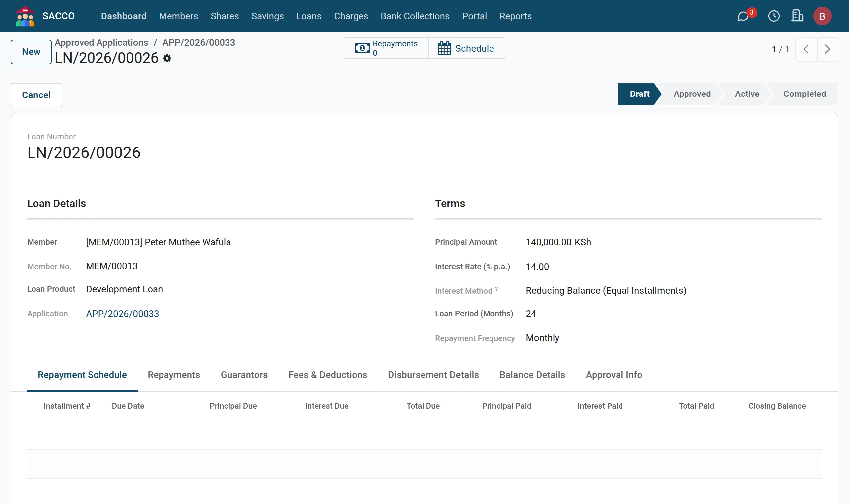Go to Approved Applications breadcrumb
This screenshot has width=849, height=504.
tap(101, 42)
